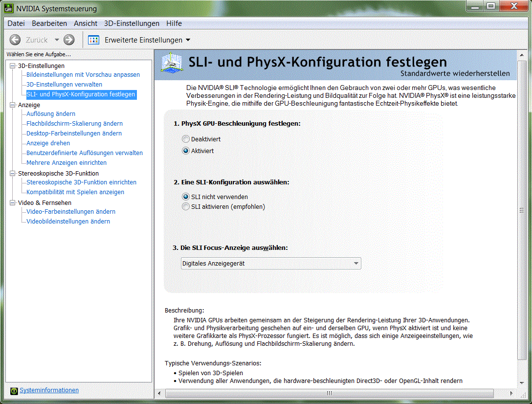Select SLI nicht verwenden option
This screenshot has width=532, height=404.
tap(186, 197)
